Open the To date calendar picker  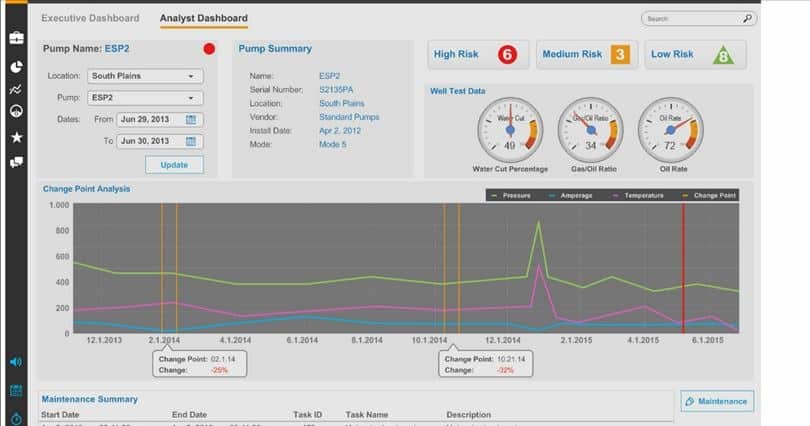(x=191, y=142)
